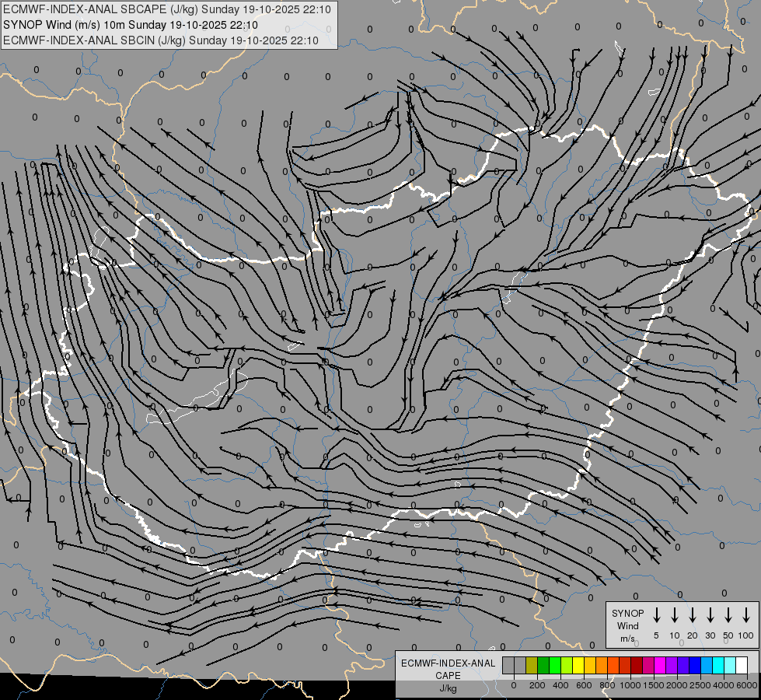Choose the orange swatch between 600 and 800
This screenshot has width=761, height=700.
(602, 665)
